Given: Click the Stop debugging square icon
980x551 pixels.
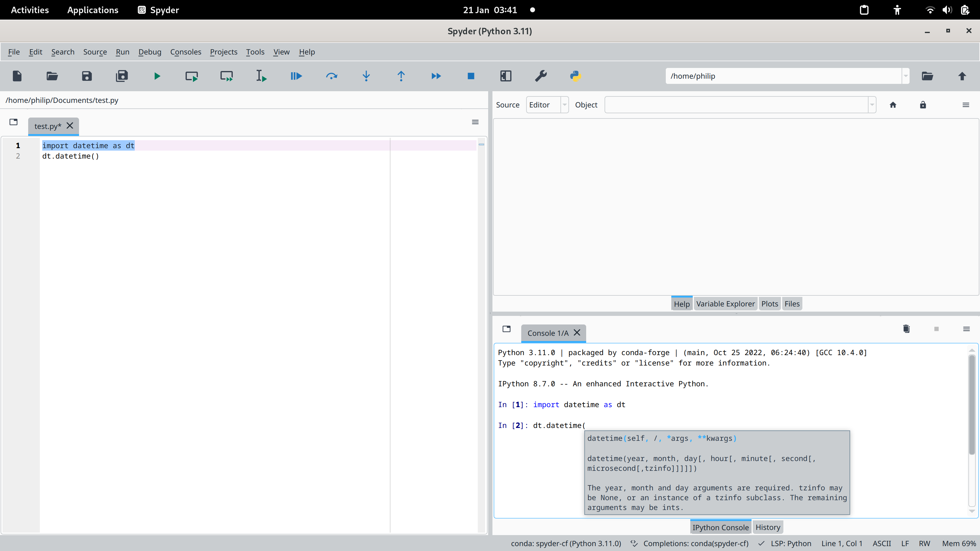Looking at the screenshot, I should [471, 76].
